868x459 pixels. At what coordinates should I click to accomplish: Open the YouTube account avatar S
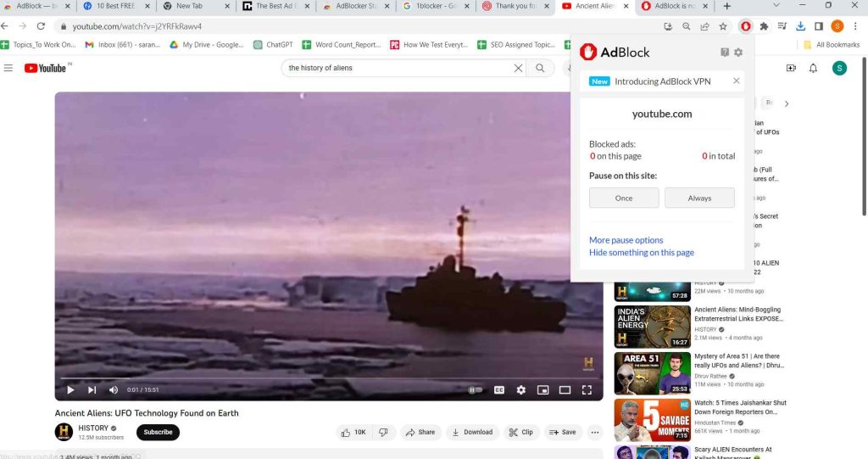[839, 68]
